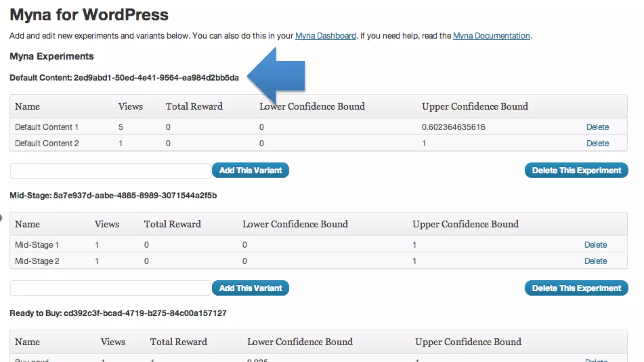Delete the Mid-Stage experiment

[x=576, y=288]
